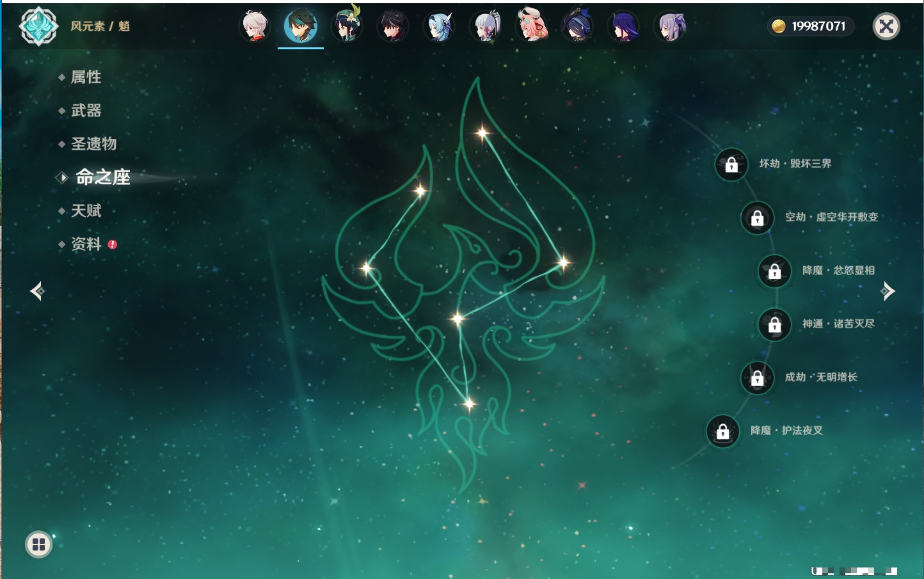Screen dimensions: 924x579
Task: Go to the previous character with left arrow
Action: [x=37, y=291]
